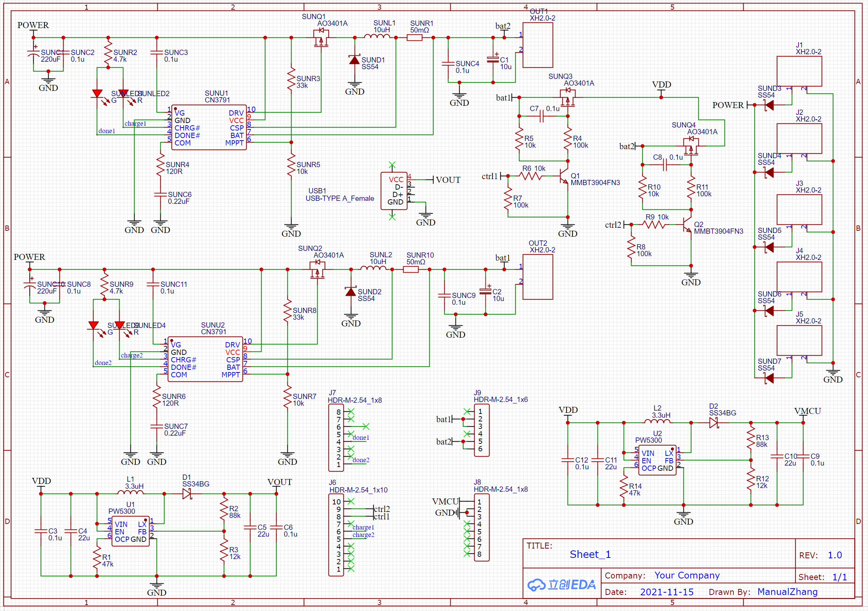Click the SUNL1 10uH inductor symbol
The image size is (868, 611).
pyautogui.click(x=377, y=37)
